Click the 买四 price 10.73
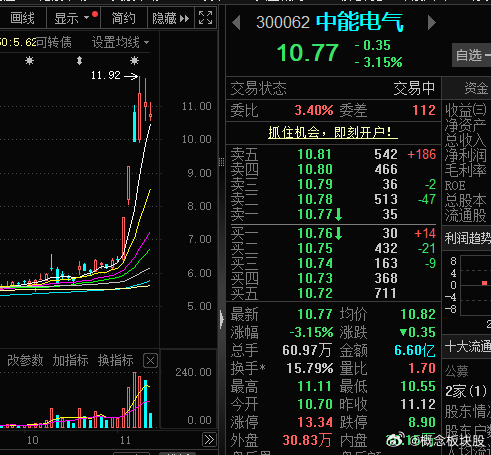491x455 pixels. click(315, 278)
